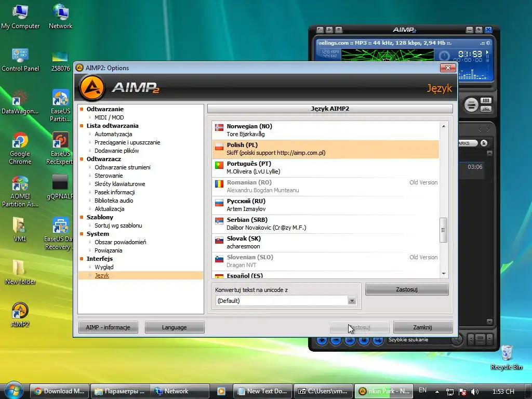Screen dimensions: 532x399
Task: Select the Slovenian (SLO) flag icon
Action: click(x=219, y=259)
